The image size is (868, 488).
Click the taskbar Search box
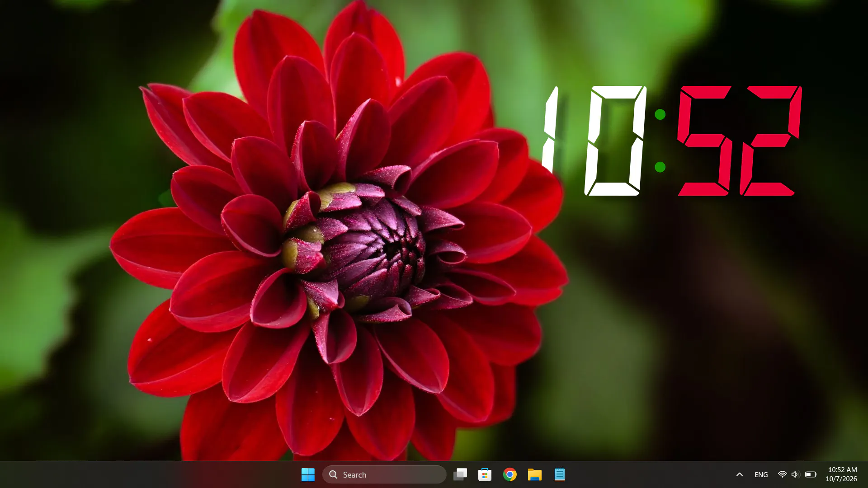pyautogui.click(x=384, y=474)
